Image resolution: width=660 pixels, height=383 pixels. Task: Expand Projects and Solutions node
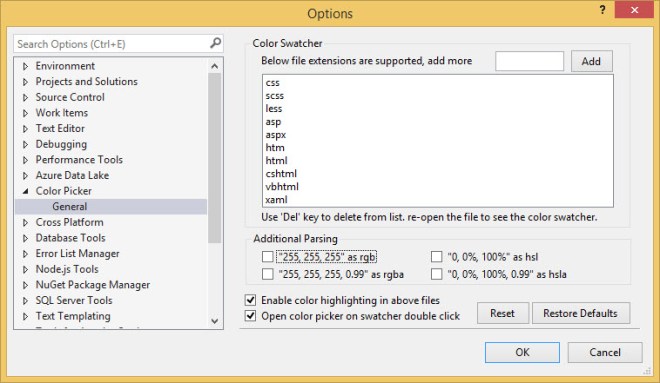click(x=25, y=82)
